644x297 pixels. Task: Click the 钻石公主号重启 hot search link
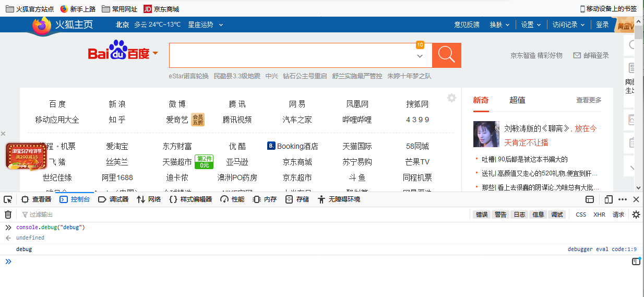click(305, 76)
